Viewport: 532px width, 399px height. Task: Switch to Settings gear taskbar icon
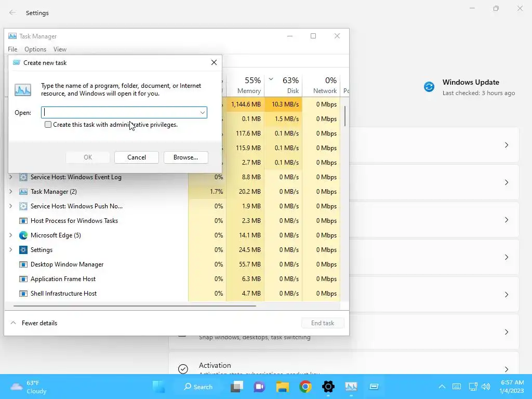(328, 387)
